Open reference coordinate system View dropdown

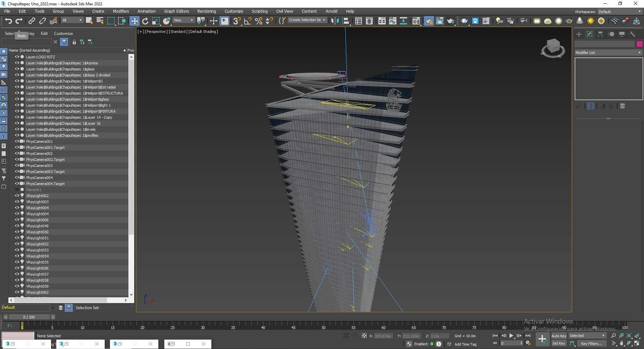coord(183,20)
